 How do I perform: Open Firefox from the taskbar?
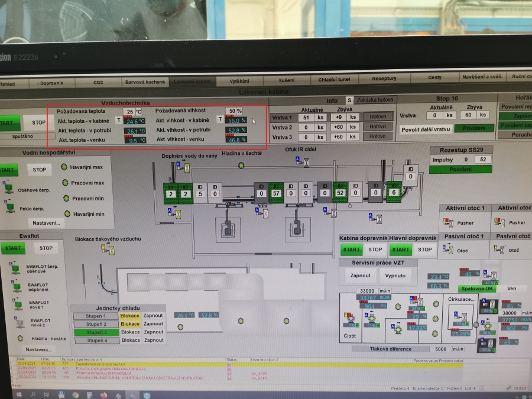click(x=104, y=395)
